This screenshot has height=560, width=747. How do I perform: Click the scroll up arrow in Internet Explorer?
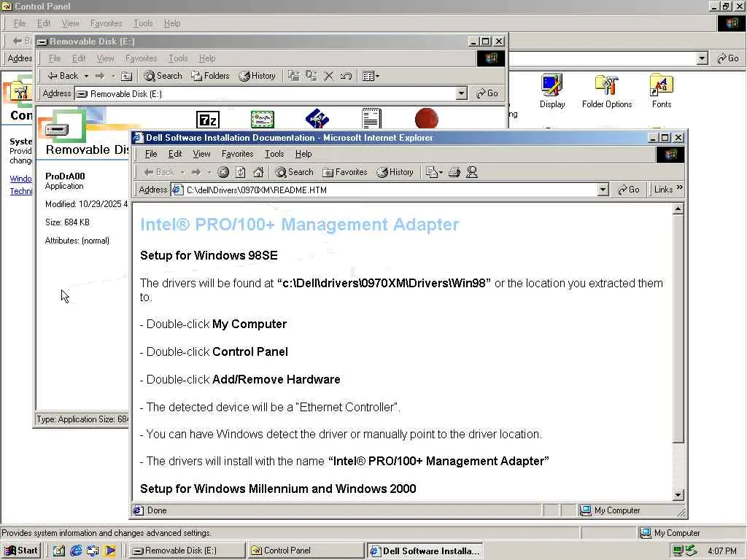(x=678, y=209)
